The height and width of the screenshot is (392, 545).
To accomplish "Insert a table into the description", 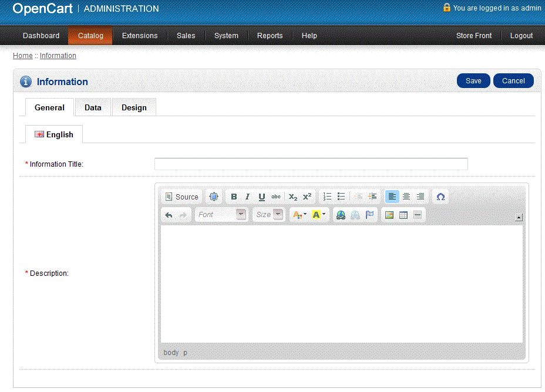I will click(403, 215).
